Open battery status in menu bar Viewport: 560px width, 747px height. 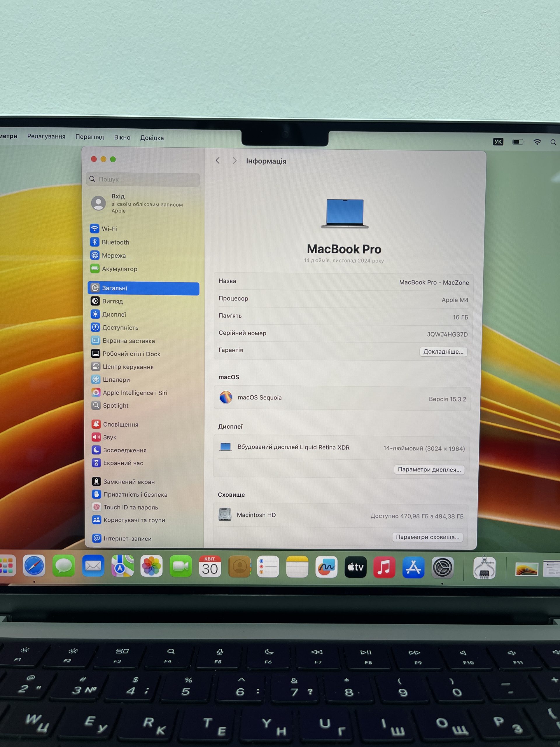coord(518,142)
